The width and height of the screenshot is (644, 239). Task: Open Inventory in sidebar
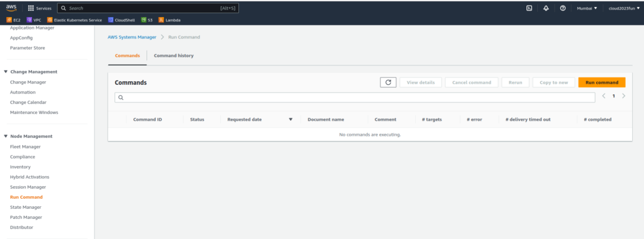(20, 167)
